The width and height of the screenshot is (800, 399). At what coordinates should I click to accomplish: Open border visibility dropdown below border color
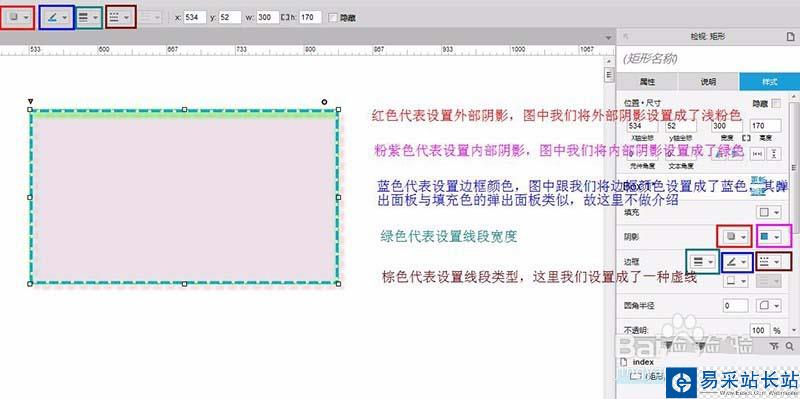click(737, 281)
